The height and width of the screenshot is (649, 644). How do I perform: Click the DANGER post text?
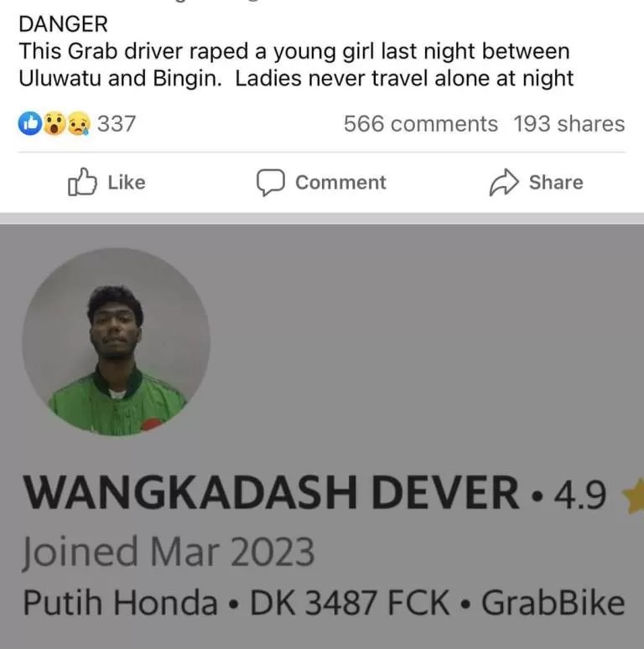[x=64, y=23]
